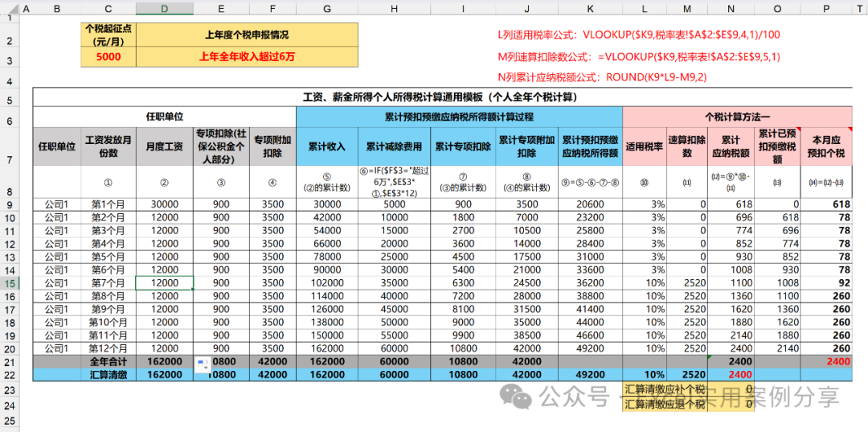Click taxable income cell 36200
Screen dimensions: 868x432
[590, 282]
